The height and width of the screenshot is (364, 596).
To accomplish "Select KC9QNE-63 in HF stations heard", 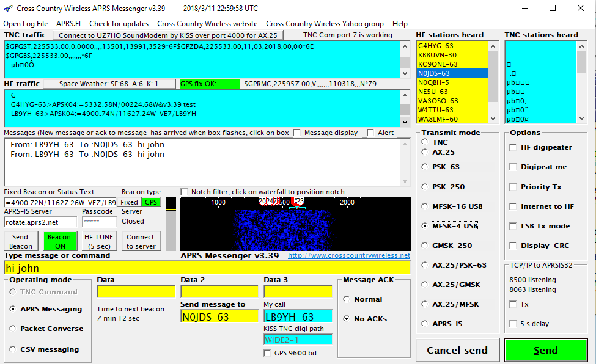I will 438,64.
